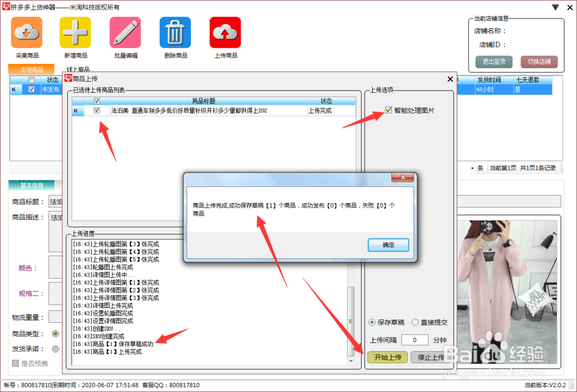Open the title bar dropdown triangle menu
This screenshot has width=577, height=392.
click(555, 7)
